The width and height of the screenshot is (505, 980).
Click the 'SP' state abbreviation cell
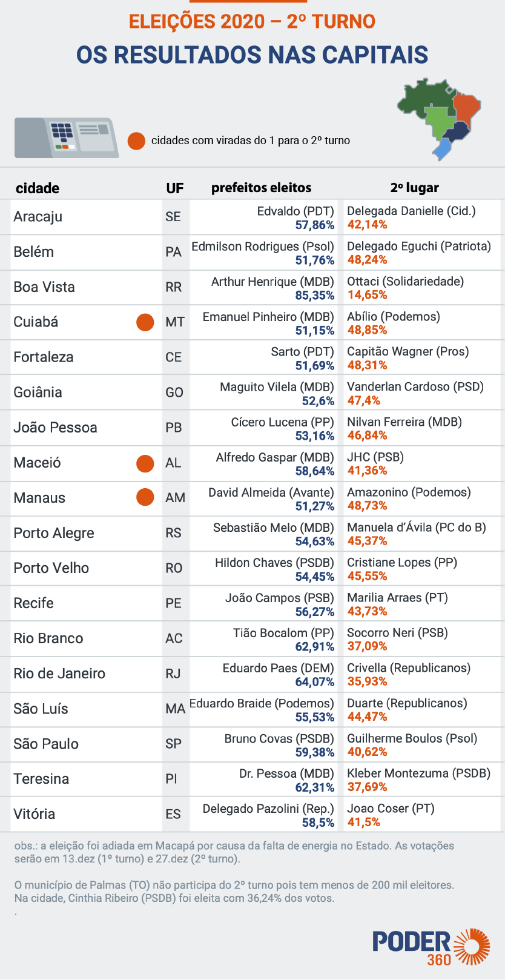pyautogui.click(x=173, y=744)
